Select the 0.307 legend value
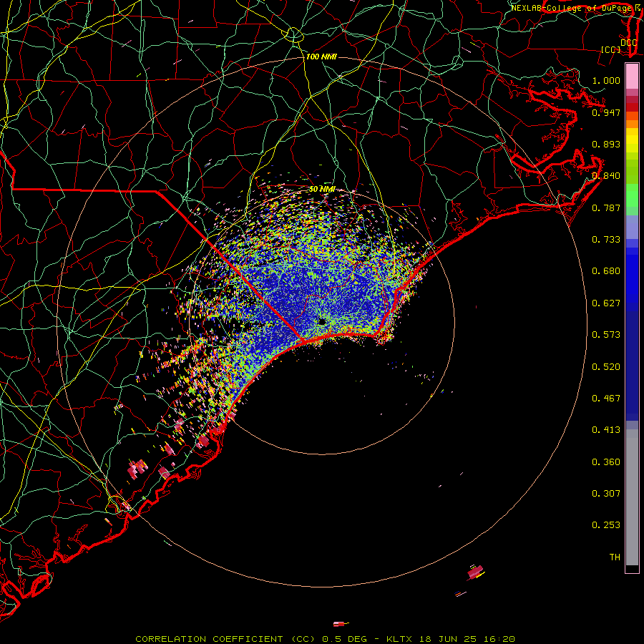Viewport: 644px width, 644px height. tap(606, 493)
